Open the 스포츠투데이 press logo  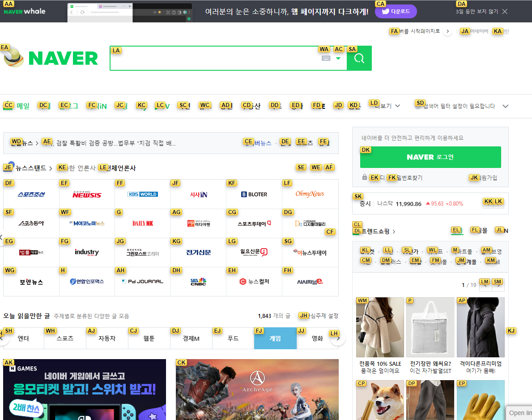254,223
